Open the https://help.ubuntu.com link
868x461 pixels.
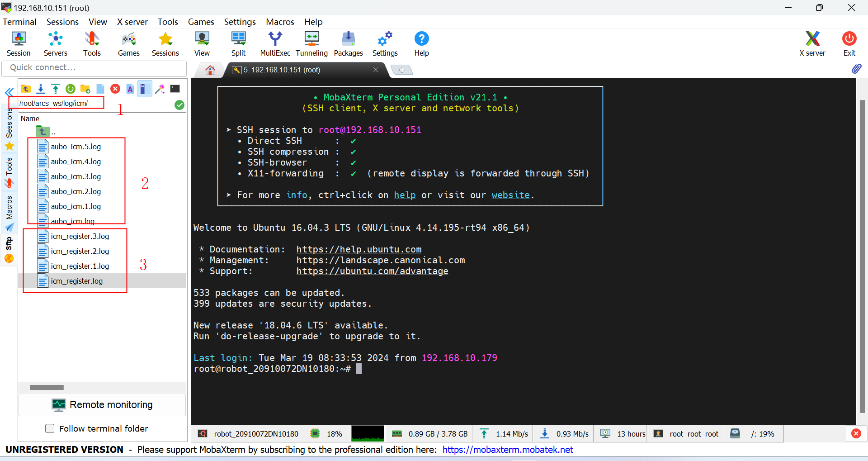click(x=359, y=249)
